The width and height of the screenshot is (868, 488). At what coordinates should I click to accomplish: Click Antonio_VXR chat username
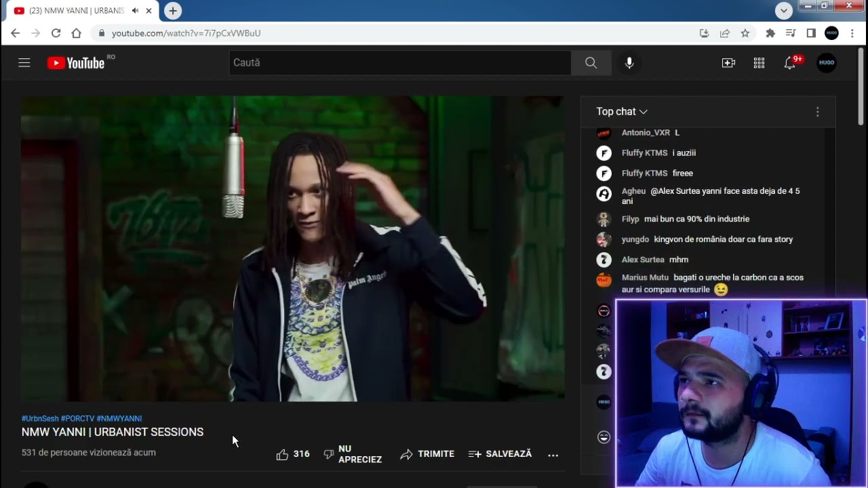tap(646, 133)
